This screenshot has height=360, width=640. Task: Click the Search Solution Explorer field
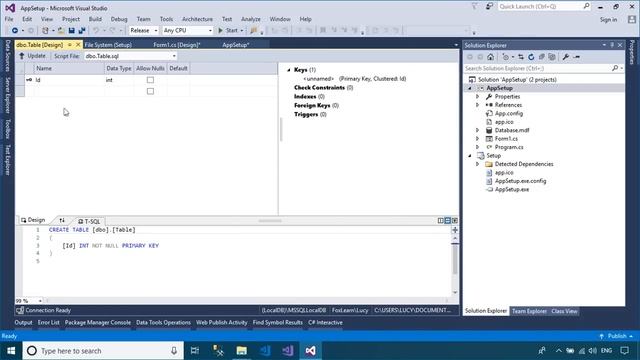[x=544, y=68]
